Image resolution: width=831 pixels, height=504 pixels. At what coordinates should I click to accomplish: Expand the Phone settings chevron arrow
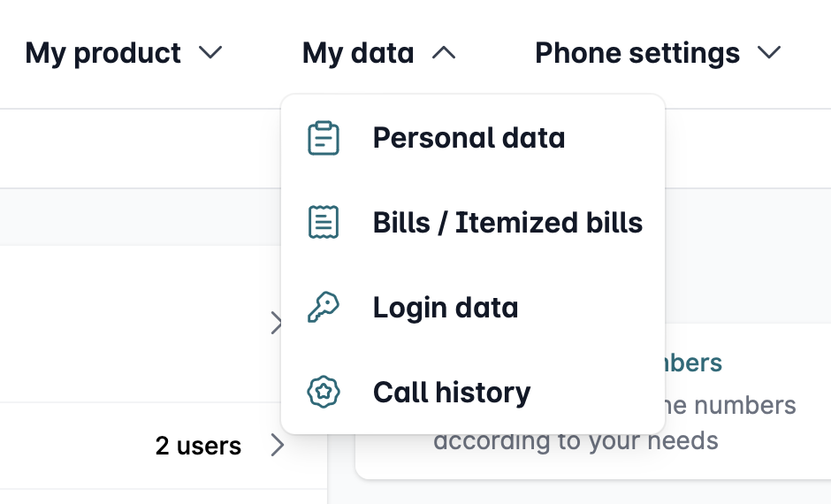(x=770, y=53)
